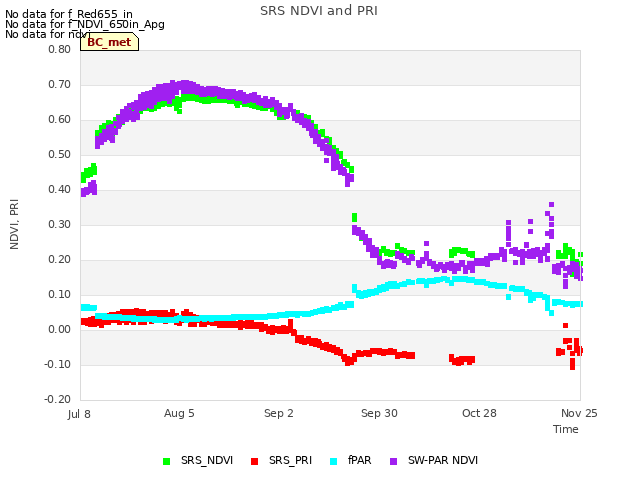Click the Sep 30 x-axis tick label

click(x=379, y=413)
